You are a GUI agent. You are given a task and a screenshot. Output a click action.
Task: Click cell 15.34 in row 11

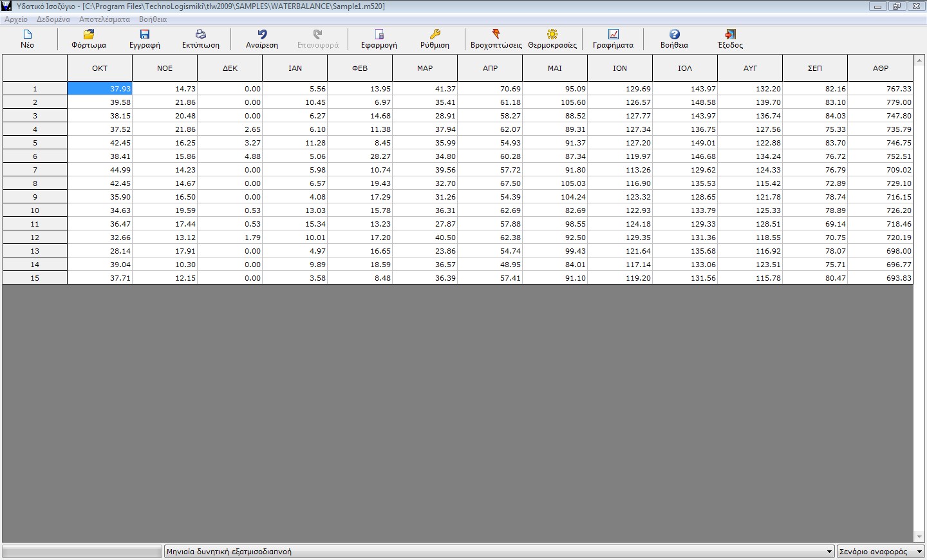pos(295,224)
